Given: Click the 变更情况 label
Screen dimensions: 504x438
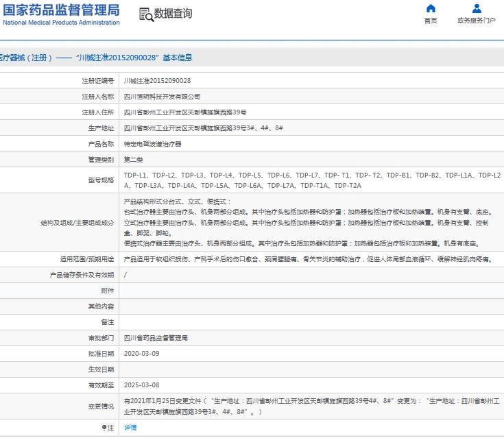Looking at the screenshot, I should click(x=101, y=406).
